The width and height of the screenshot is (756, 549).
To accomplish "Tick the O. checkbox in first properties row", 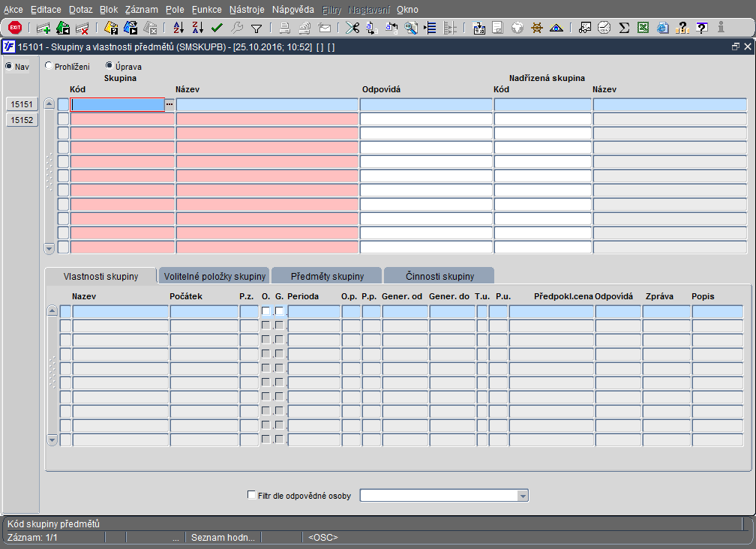I will pos(265,311).
